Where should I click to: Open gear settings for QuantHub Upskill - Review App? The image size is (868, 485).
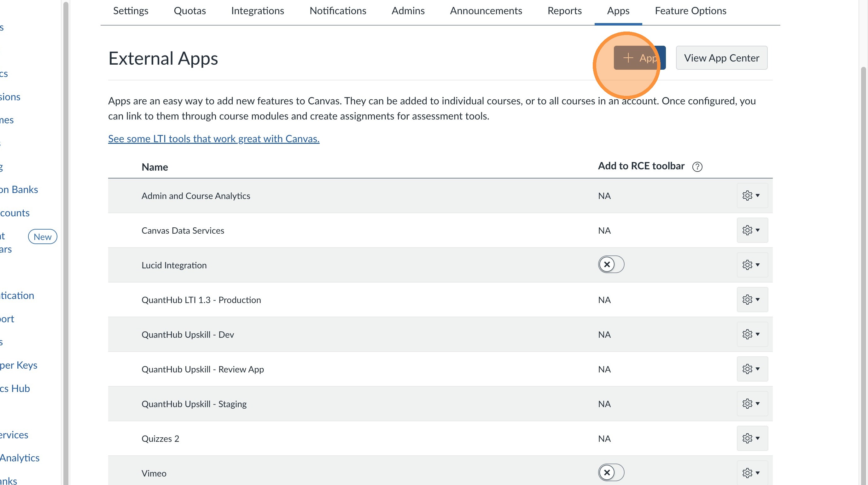pos(752,369)
